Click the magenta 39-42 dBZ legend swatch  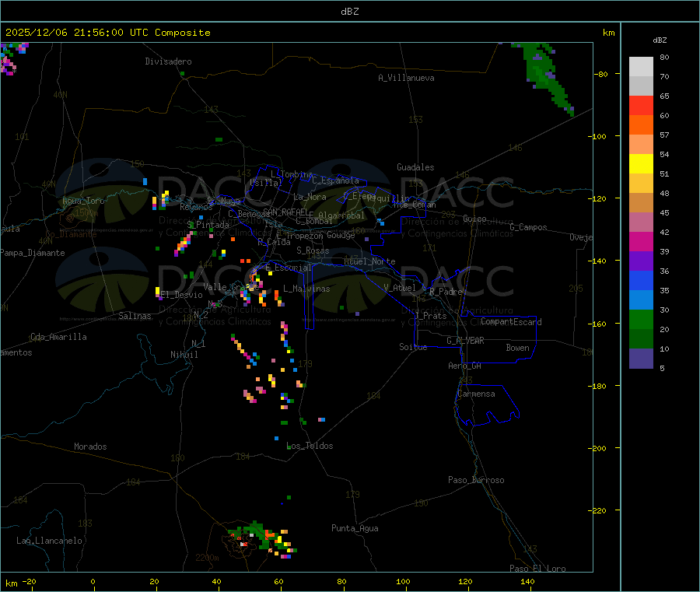coord(641,241)
